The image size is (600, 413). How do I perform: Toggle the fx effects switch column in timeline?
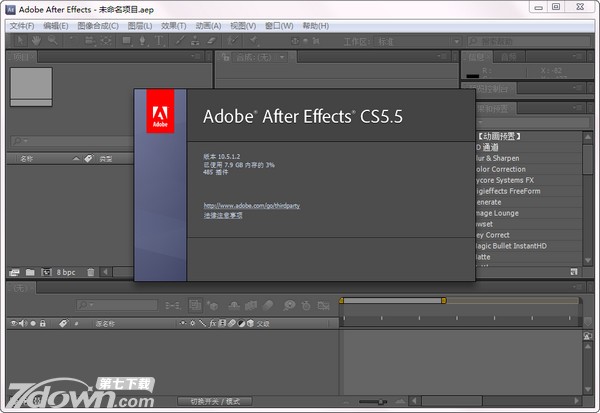(x=213, y=324)
